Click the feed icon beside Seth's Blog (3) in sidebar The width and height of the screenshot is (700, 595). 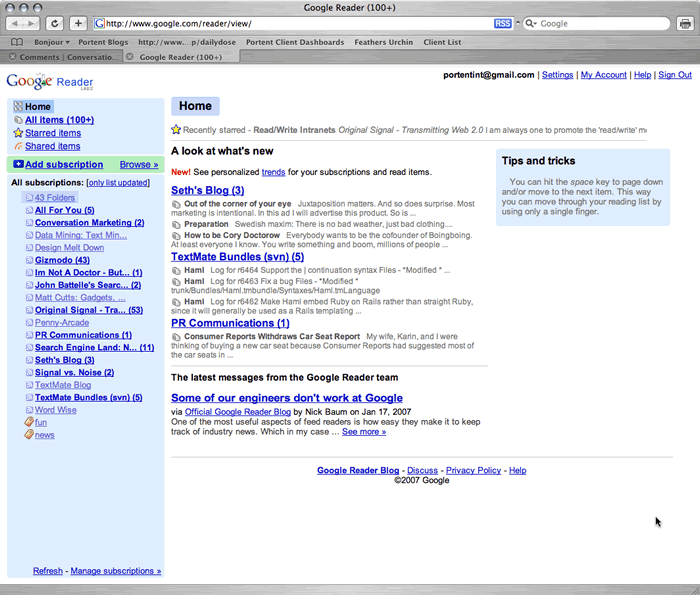click(x=29, y=360)
